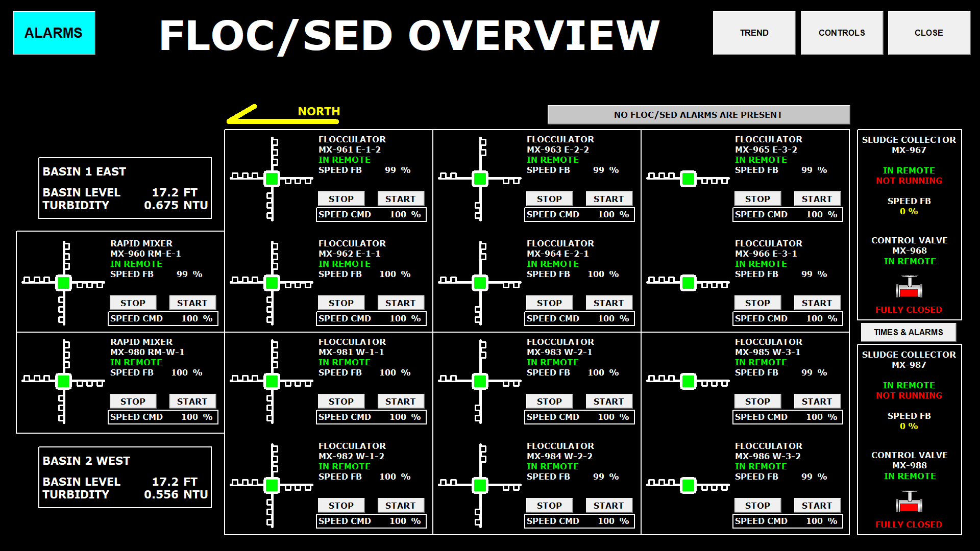Click flocculator MX-982 W-1-2 mixer symbol
980x551 pixels.
pos(272,485)
